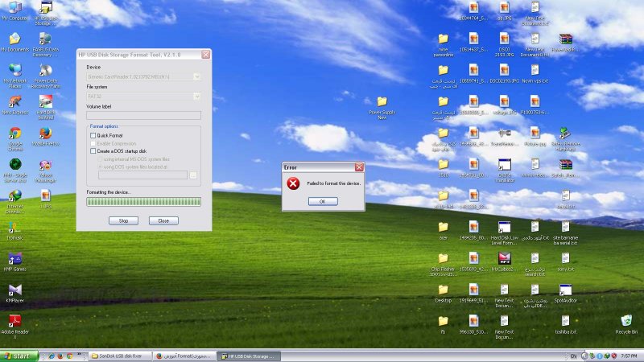Image resolution: width=644 pixels, height=362 pixels.
Task: Open My Network Places icon
Action: (x=14, y=76)
